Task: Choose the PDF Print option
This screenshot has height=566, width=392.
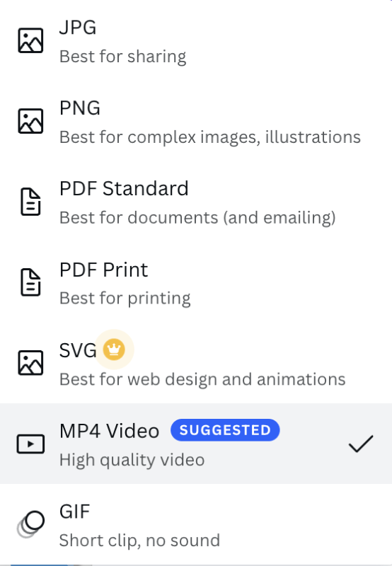Action: (x=196, y=282)
